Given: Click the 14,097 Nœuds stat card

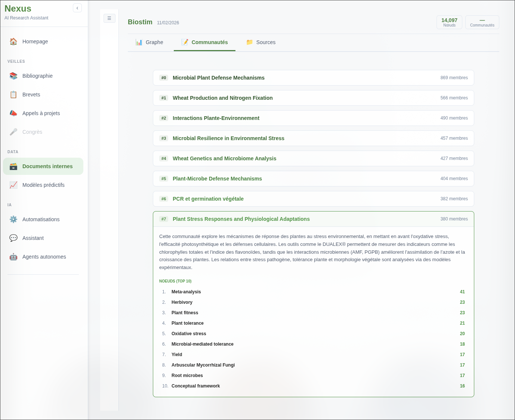Looking at the screenshot, I should 449,22.
